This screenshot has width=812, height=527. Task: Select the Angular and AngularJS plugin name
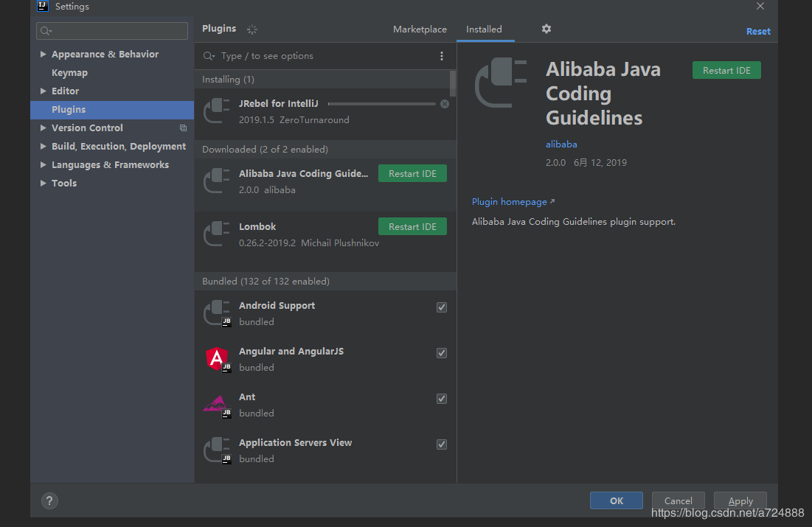click(291, 352)
